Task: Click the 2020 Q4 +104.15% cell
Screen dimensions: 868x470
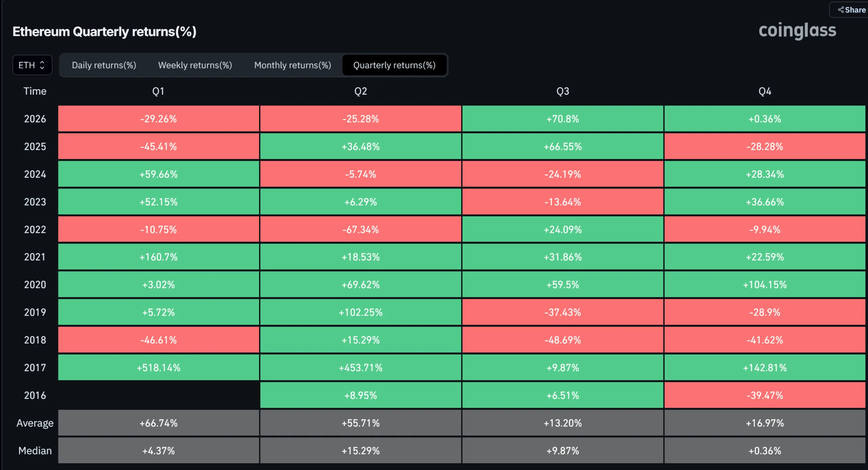Action: 765,285
